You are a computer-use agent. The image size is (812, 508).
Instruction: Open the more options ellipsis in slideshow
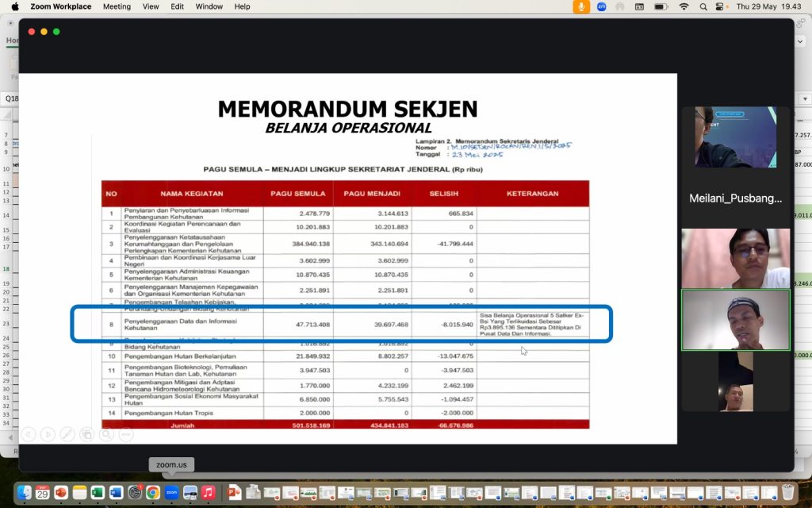click(125, 434)
